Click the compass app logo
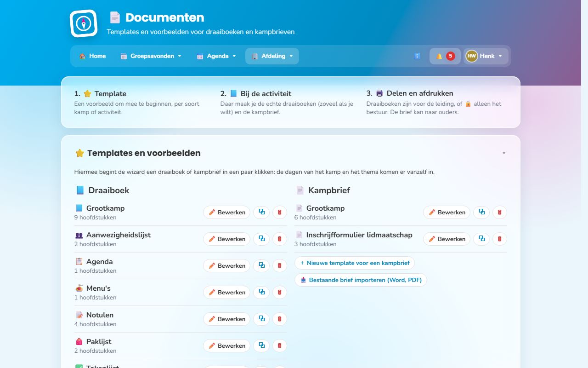 84,23
